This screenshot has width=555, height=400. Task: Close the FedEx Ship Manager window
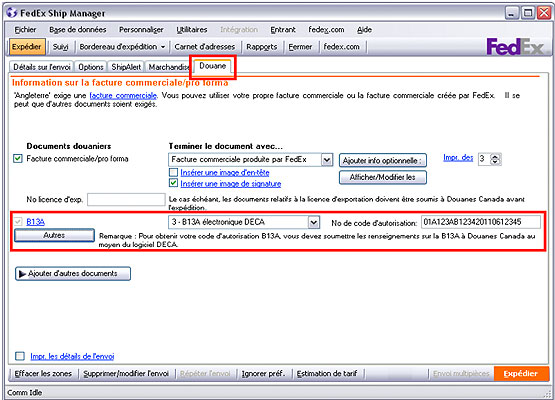pyautogui.click(x=544, y=13)
